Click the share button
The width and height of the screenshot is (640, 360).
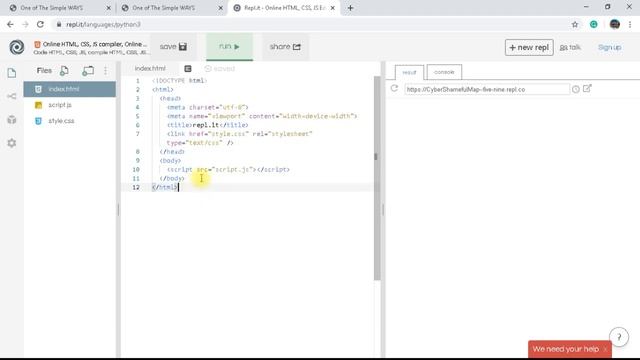[285, 47]
